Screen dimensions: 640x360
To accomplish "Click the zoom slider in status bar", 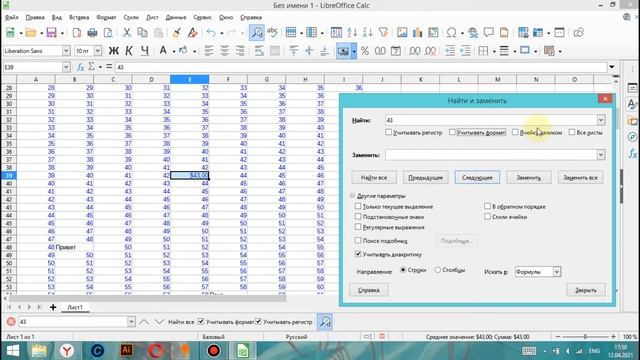I will 585,336.
